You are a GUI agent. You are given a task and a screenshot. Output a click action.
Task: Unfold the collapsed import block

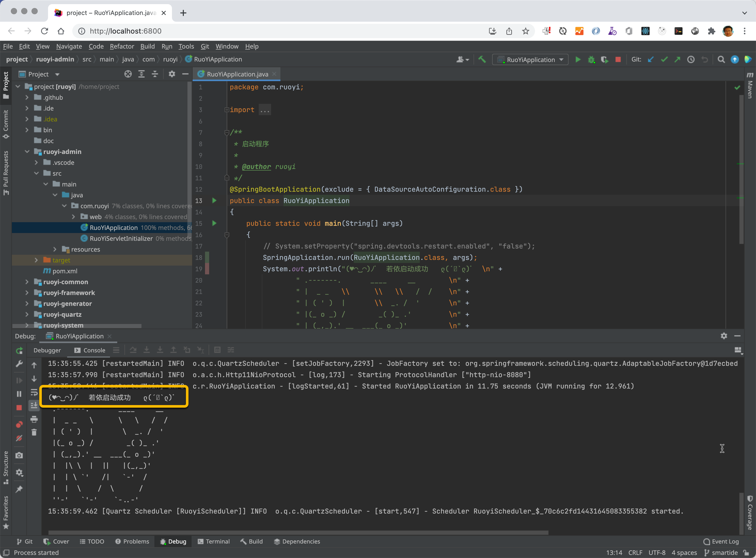[227, 110]
